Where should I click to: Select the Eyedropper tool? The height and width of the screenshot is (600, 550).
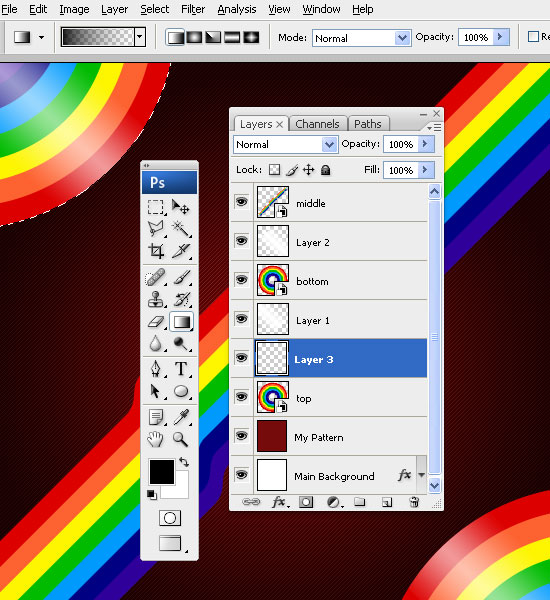[x=181, y=417]
